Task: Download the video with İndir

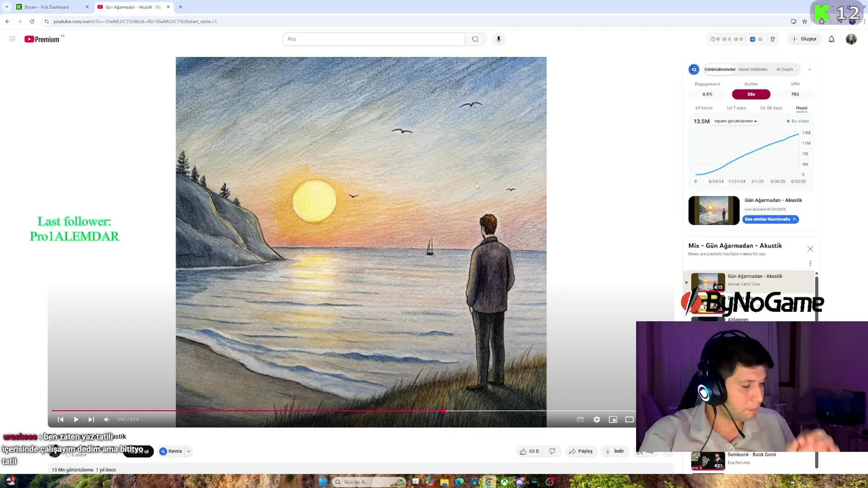Action: coord(615,451)
